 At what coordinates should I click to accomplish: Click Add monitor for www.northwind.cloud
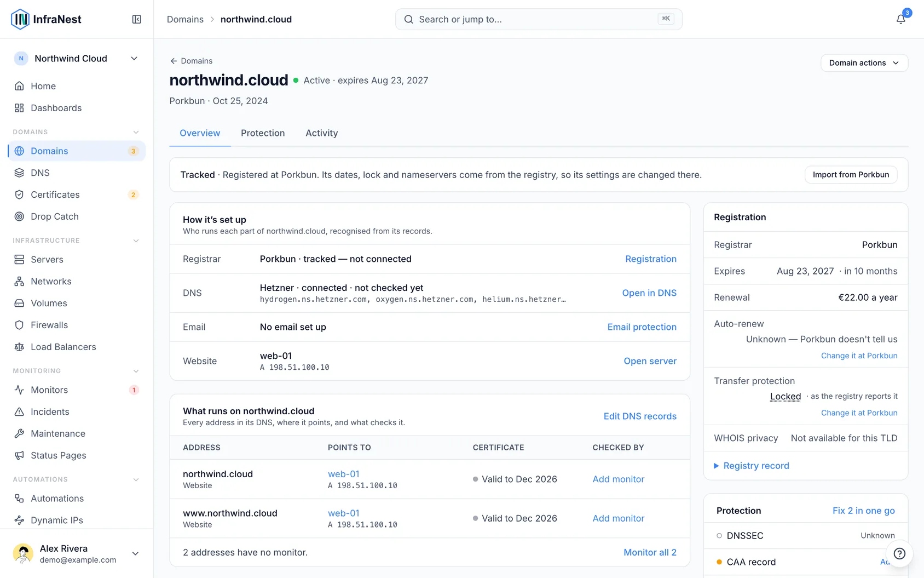(x=619, y=518)
